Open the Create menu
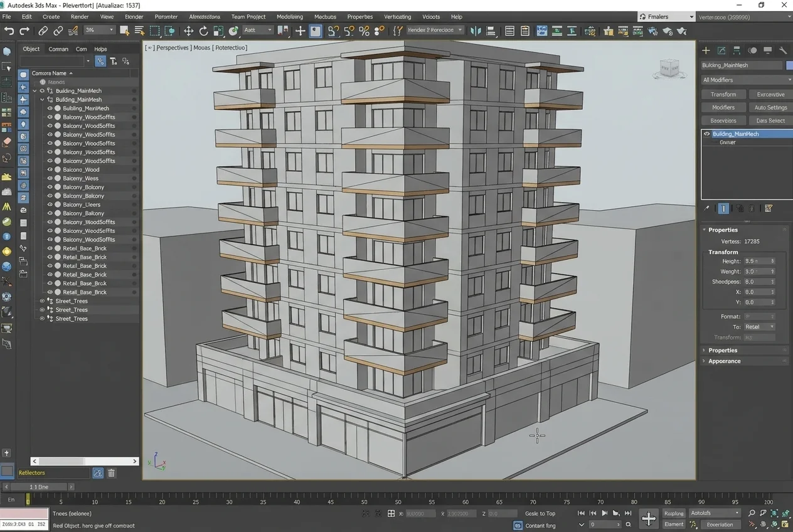Viewport: 793px width, 532px height. pyautogui.click(x=51, y=17)
